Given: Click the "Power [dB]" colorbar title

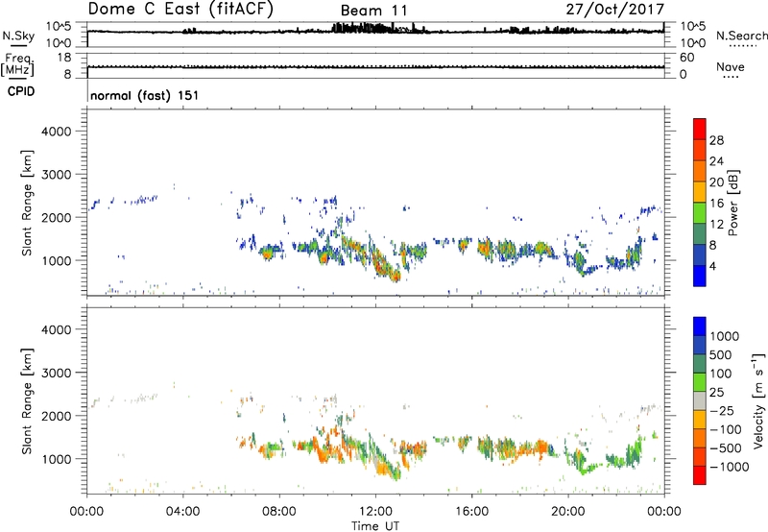Looking at the screenshot, I should click(733, 203).
